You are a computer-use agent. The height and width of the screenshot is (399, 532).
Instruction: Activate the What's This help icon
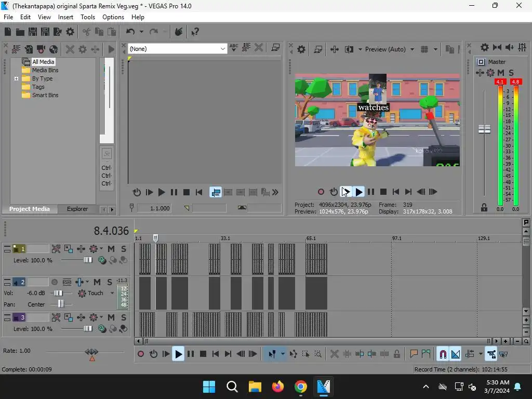pyautogui.click(x=195, y=32)
